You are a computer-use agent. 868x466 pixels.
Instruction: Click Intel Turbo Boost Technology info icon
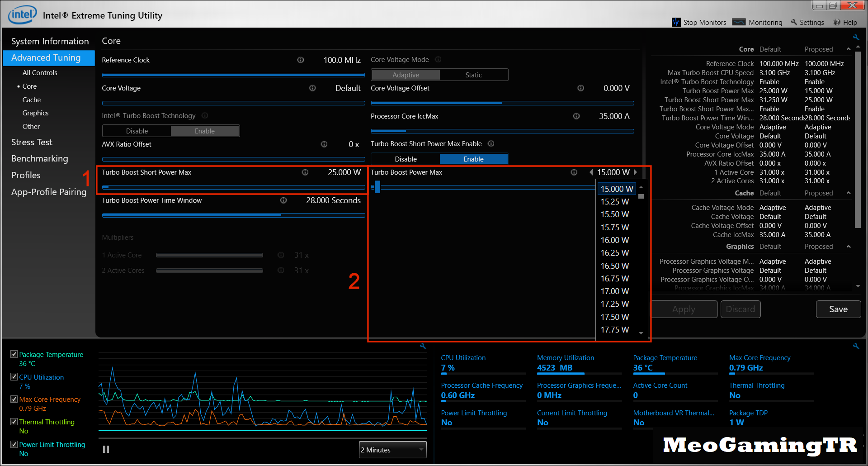pyautogui.click(x=205, y=115)
